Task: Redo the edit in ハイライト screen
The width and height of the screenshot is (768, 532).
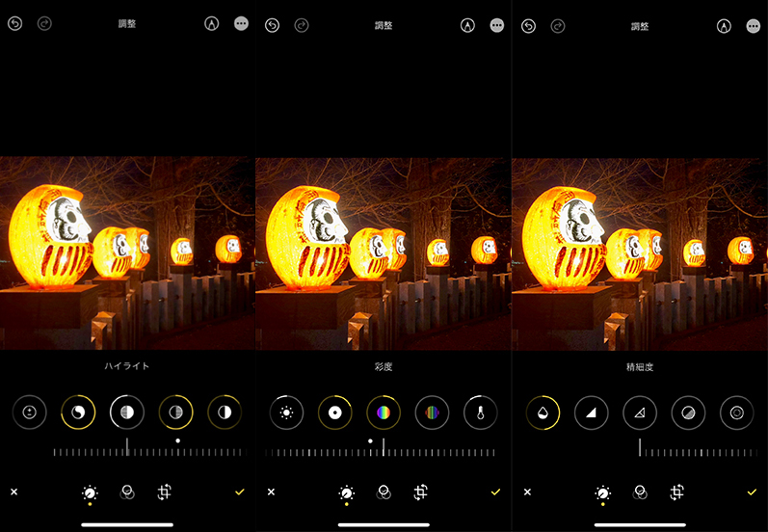Action: click(44, 23)
